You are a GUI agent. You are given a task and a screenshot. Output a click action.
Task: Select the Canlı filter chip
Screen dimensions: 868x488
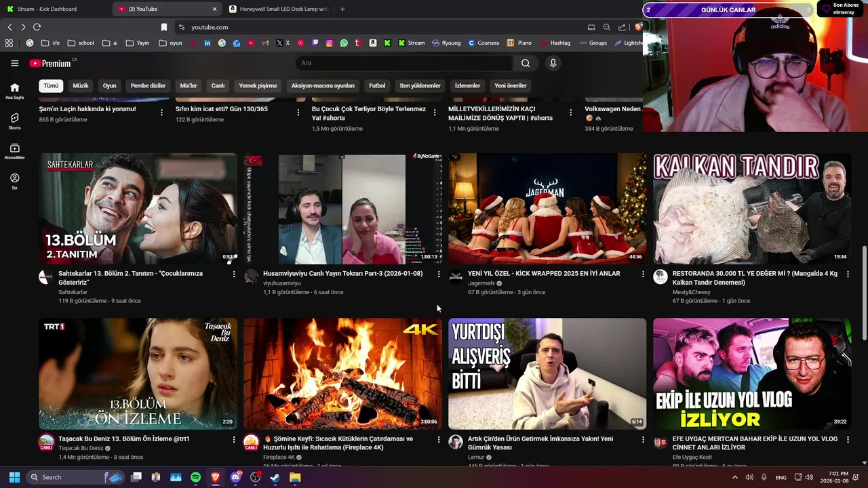point(218,85)
